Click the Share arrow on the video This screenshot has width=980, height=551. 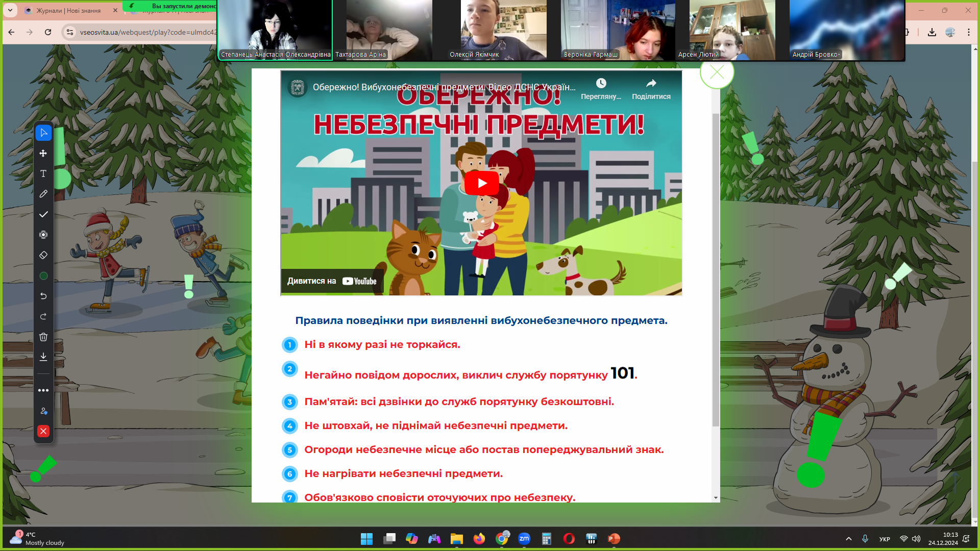[651, 89]
